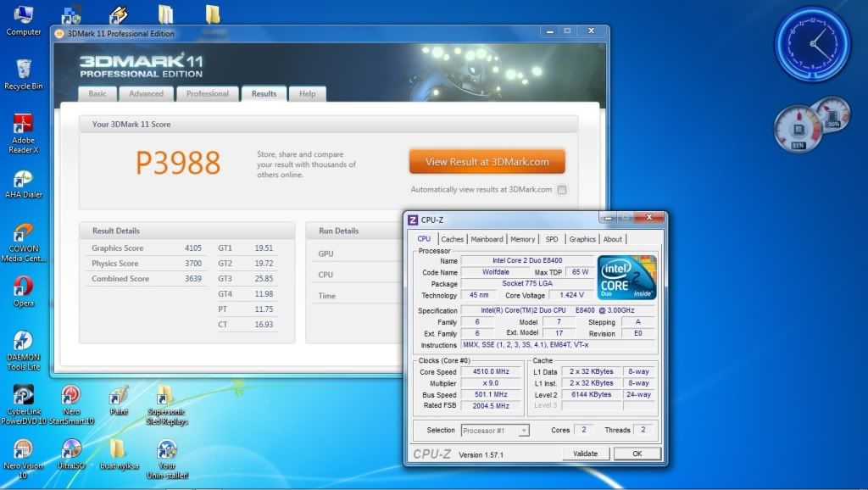Open the Computer desktop icon

23,20
